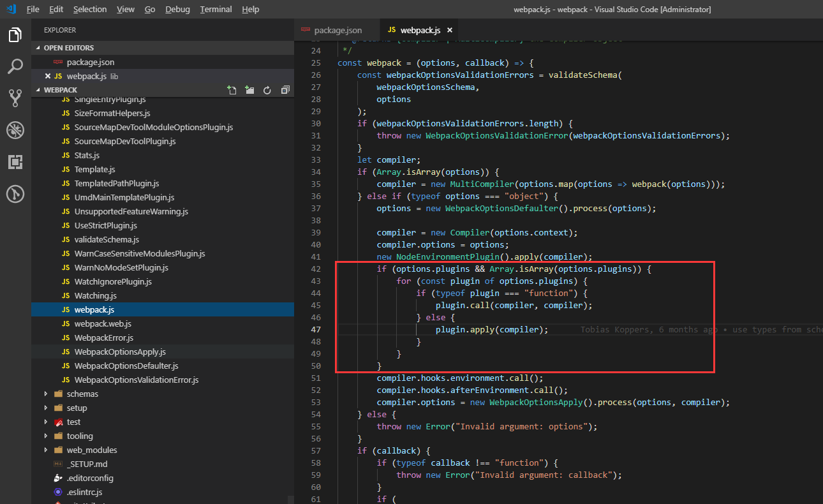Viewport: 823px width, 504px height.
Task: Click the New Folder icon in WEBPACK header
Action: click(x=249, y=91)
